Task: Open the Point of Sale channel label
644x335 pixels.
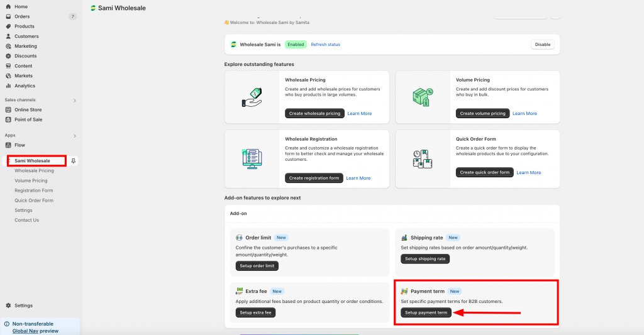Action: [x=28, y=119]
